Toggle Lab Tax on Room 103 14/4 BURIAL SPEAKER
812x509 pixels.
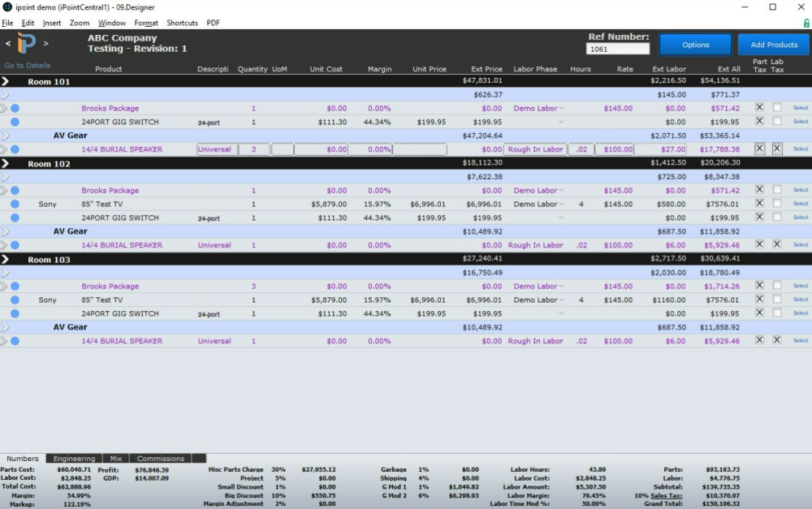(777, 339)
